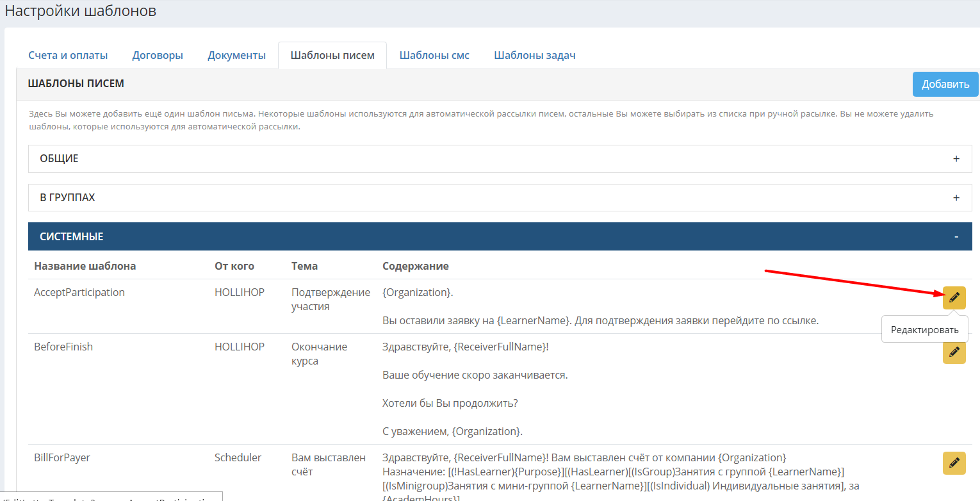
Task: Click the text Вы оставили заявку на {LearnerName}
Action: coord(477,320)
